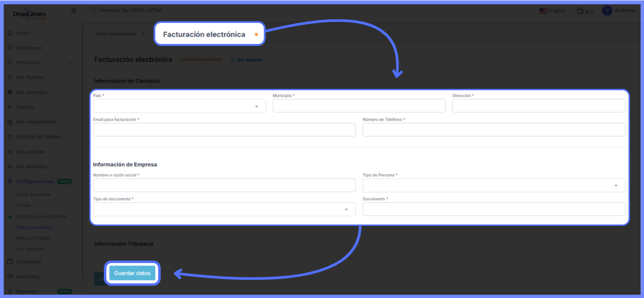Focus the Email para facturación field

point(224,130)
